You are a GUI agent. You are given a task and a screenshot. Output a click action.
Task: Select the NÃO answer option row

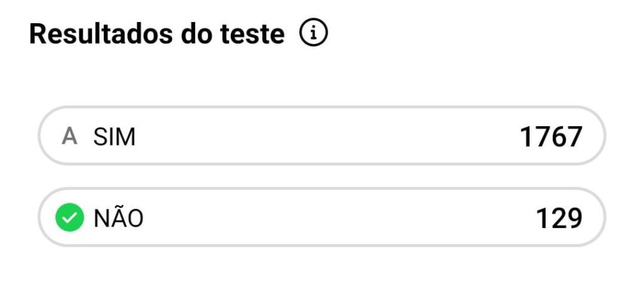321,217
